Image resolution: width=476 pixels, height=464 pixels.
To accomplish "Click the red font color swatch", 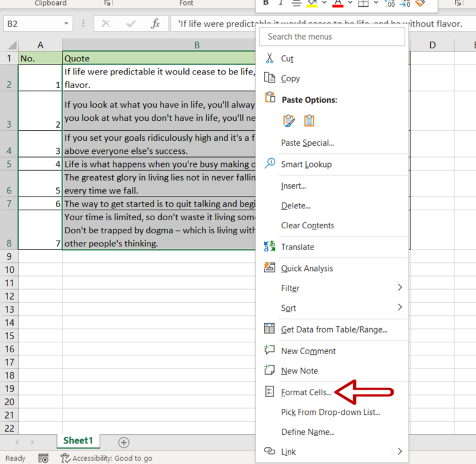I will click(x=338, y=3).
